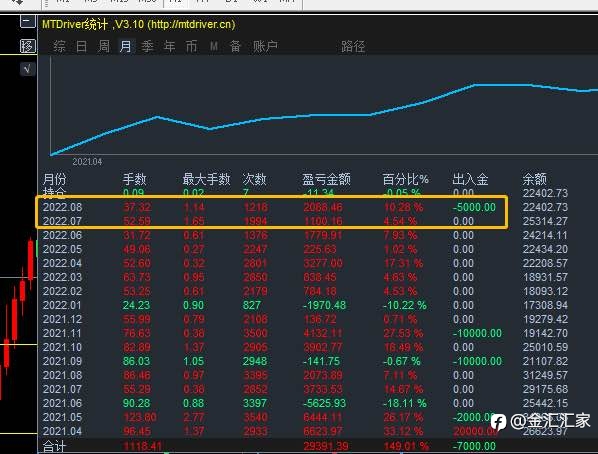Switch to 日 daily tab
Viewport: 598px width, 454px height.
[x=81, y=47]
